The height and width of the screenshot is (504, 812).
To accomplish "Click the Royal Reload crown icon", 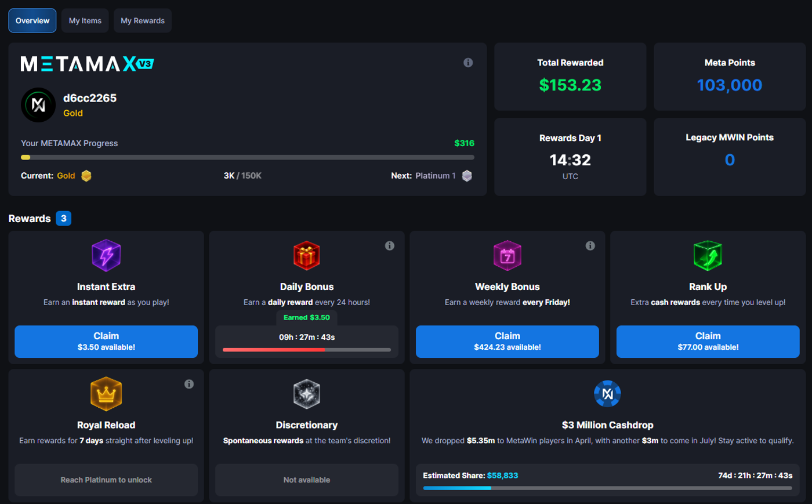I will (106, 394).
